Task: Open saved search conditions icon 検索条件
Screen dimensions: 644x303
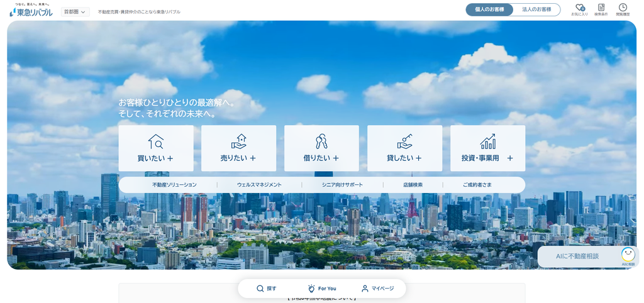Action: [x=601, y=10]
